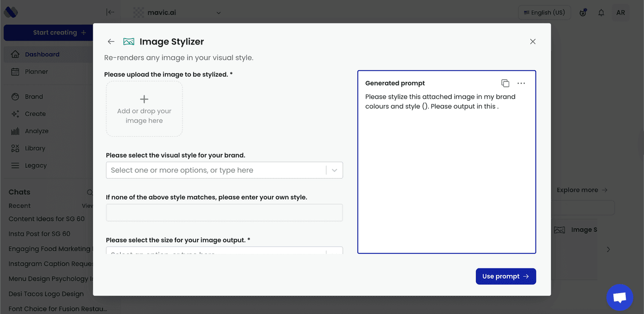
Task: Change language from English (US)
Action: click(x=544, y=12)
